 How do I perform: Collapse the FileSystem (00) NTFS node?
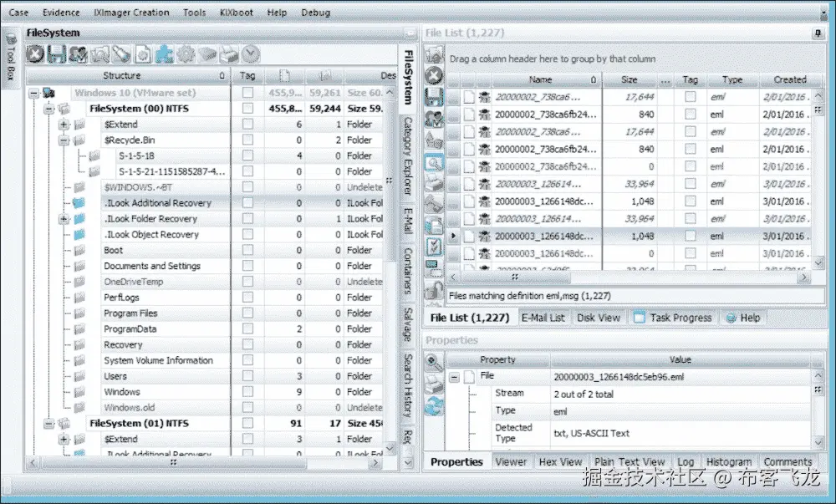(x=48, y=109)
